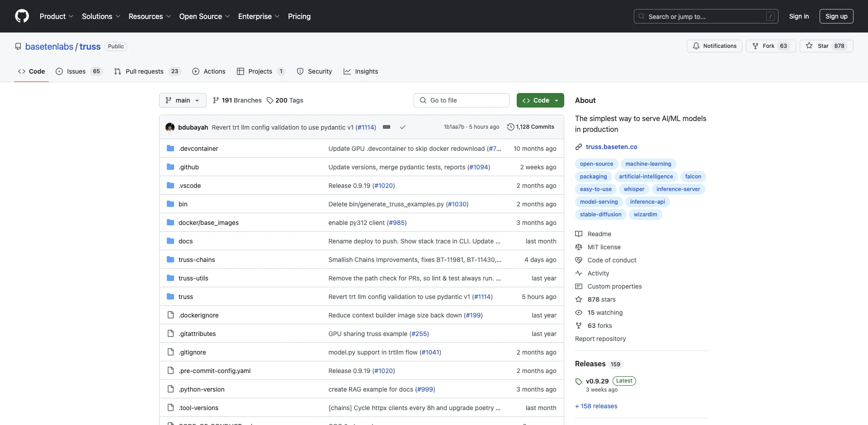The image size is (868, 425).
Task: Click the basetenlabs owner link
Action: (x=49, y=47)
